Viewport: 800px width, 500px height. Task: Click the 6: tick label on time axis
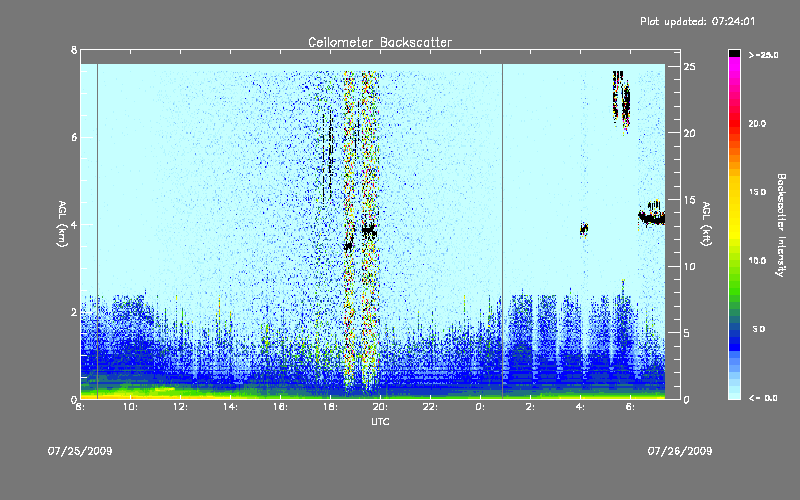(x=630, y=407)
